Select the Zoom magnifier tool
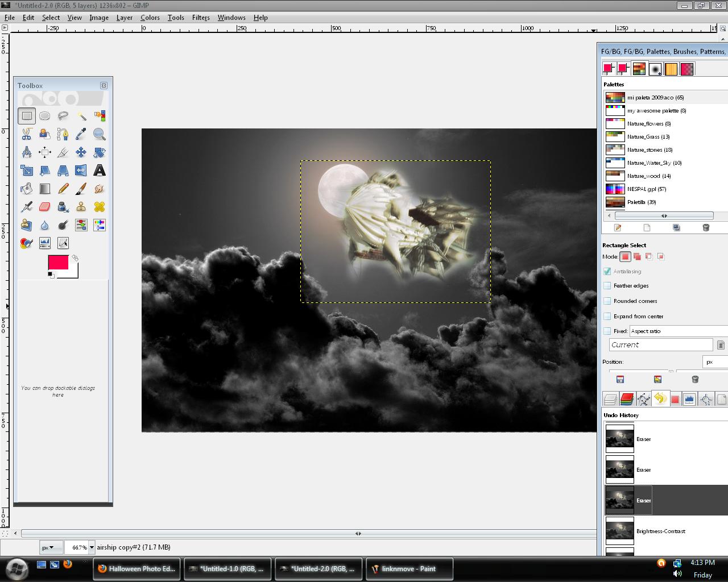The height and width of the screenshot is (582, 728). (x=100, y=134)
